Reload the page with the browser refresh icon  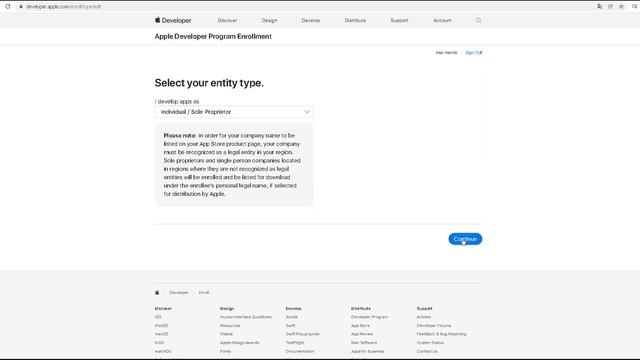[8, 7]
